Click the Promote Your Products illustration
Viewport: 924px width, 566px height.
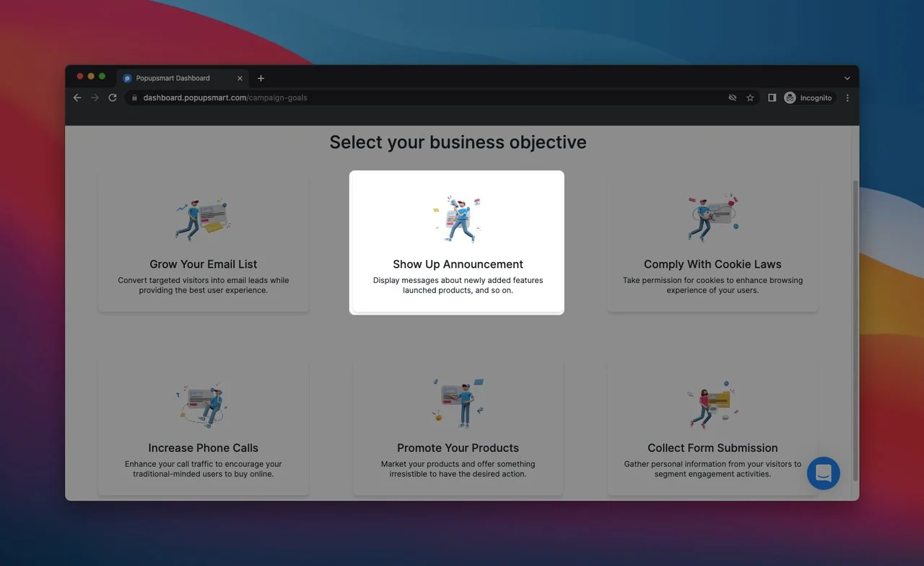[x=458, y=403]
